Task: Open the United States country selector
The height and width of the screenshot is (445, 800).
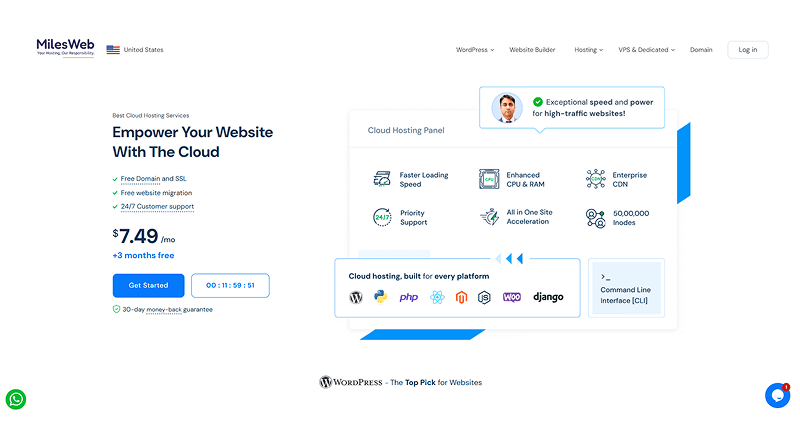Action: tap(135, 50)
